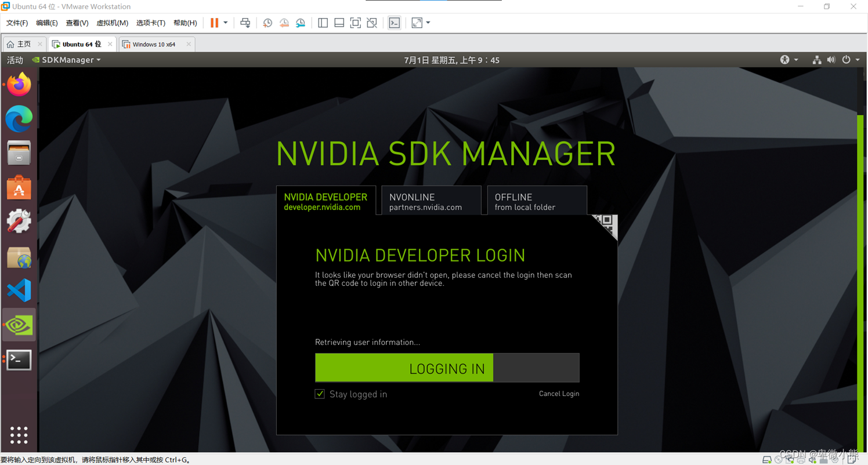Image resolution: width=868 pixels, height=465 pixels.
Task: Switch to Unity mode icon
Action: (x=372, y=23)
